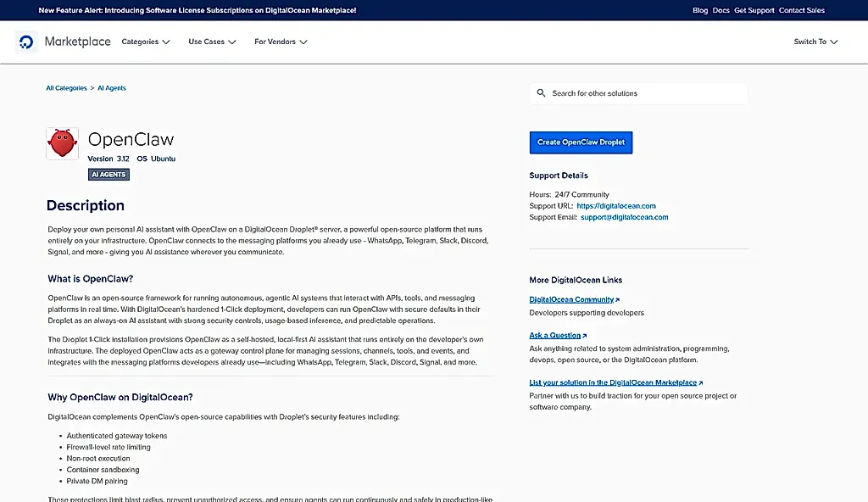Select Get Support in top bar
868x502 pixels.
click(754, 10)
